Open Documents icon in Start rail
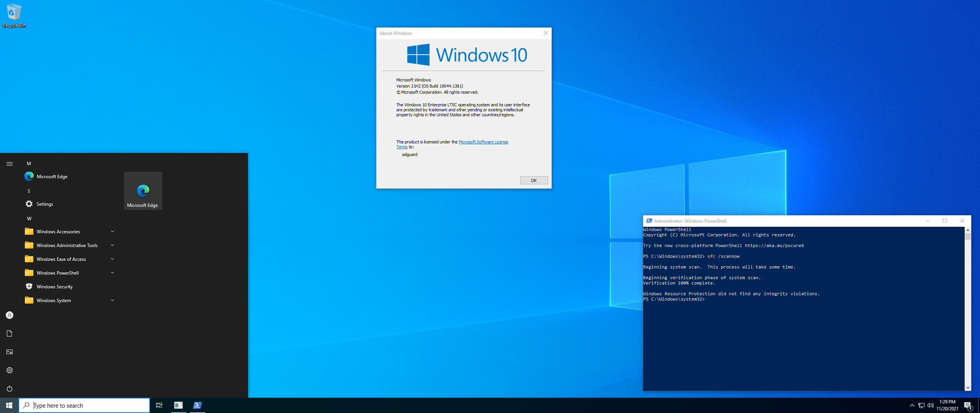 10,333
